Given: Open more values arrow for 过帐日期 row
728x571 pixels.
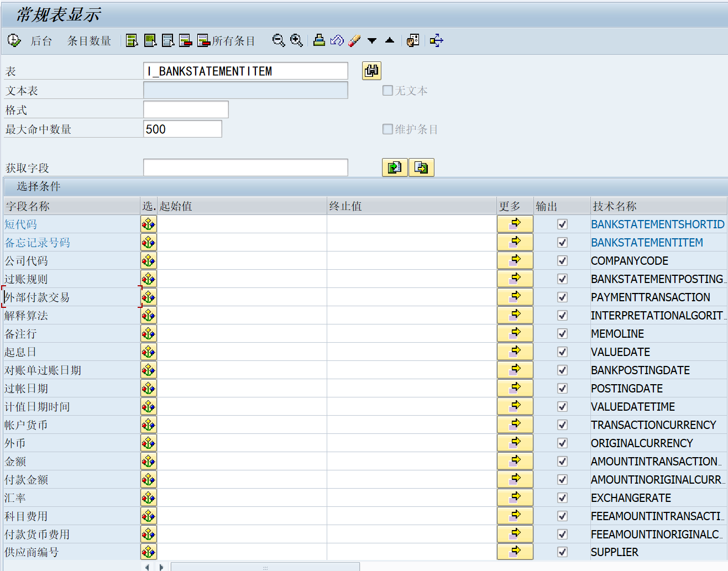Looking at the screenshot, I should (x=515, y=388).
